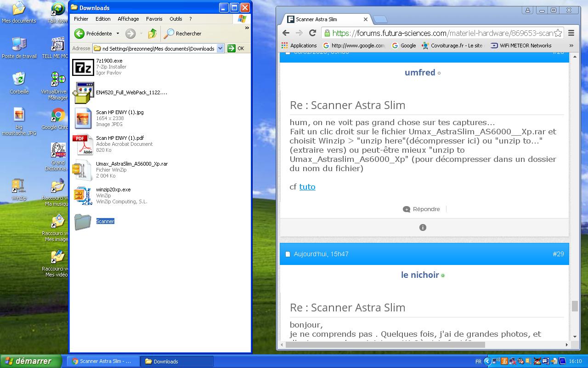Expand hidden system tray icons arrow

(x=487, y=361)
